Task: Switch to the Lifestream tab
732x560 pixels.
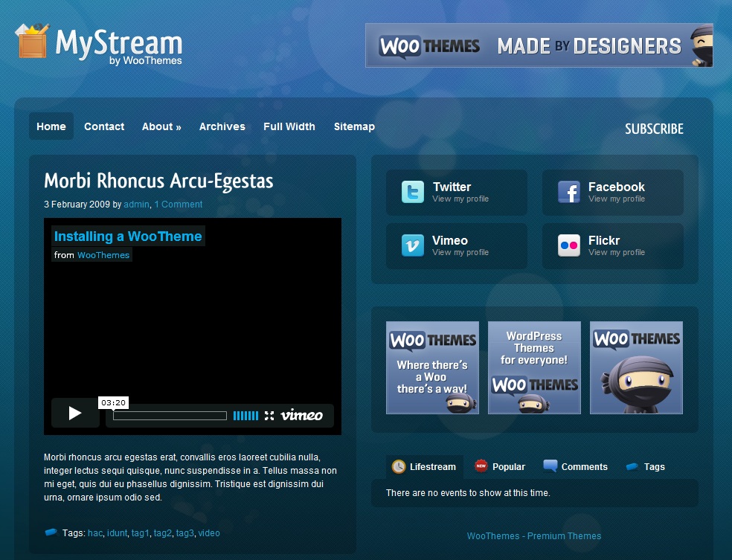Action: point(425,467)
